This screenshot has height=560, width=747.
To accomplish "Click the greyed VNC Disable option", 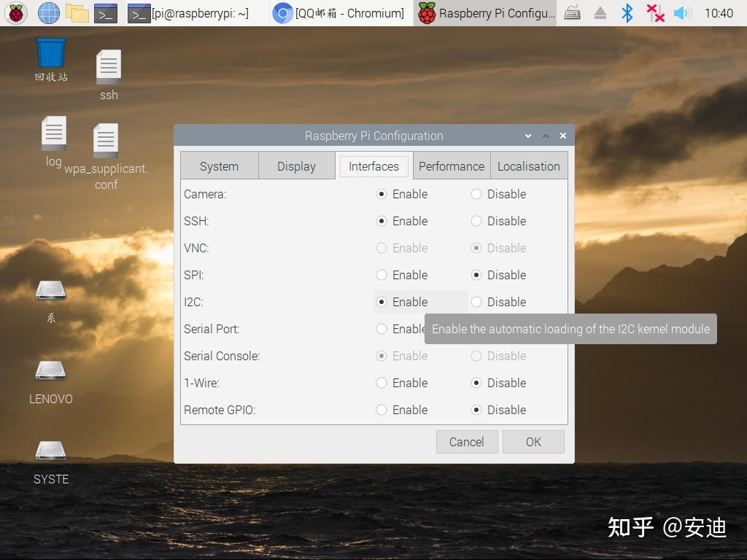I will 498,248.
